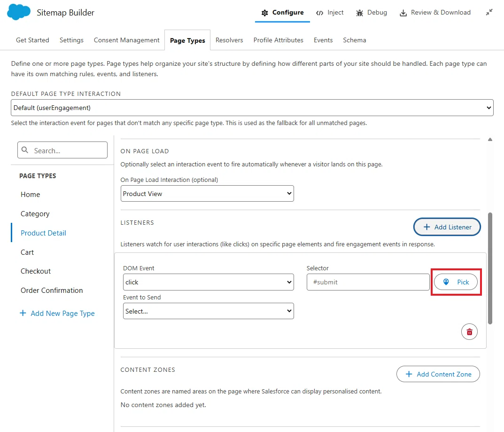Select the Checkout page type

(36, 271)
